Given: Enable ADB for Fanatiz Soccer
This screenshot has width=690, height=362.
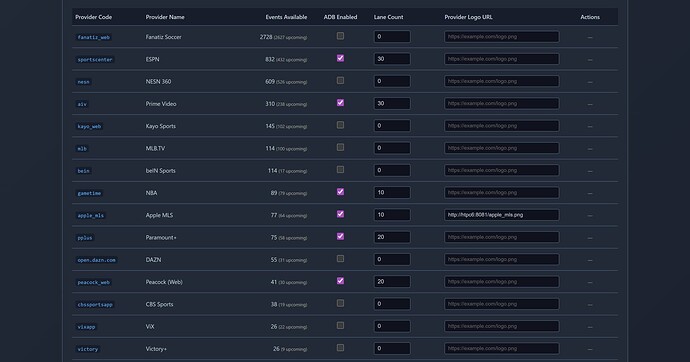Looking at the screenshot, I should tap(340, 36).
